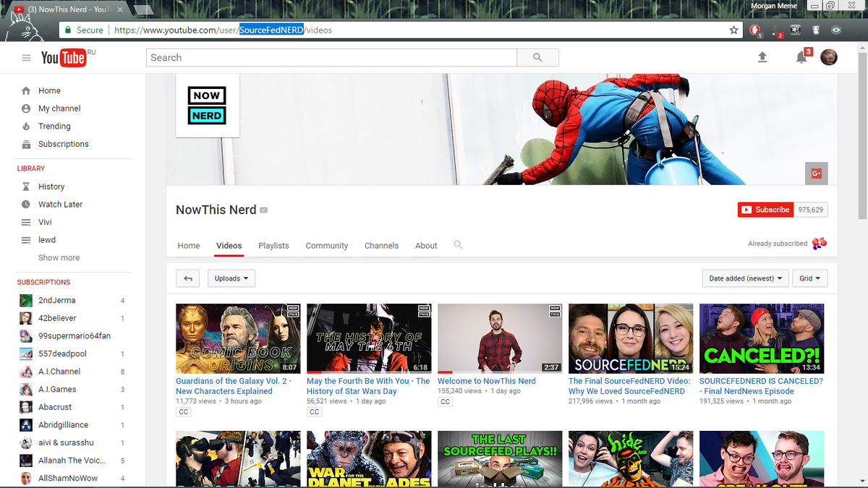Click the 975,629 subscriber count
868x488 pixels.
coord(811,210)
